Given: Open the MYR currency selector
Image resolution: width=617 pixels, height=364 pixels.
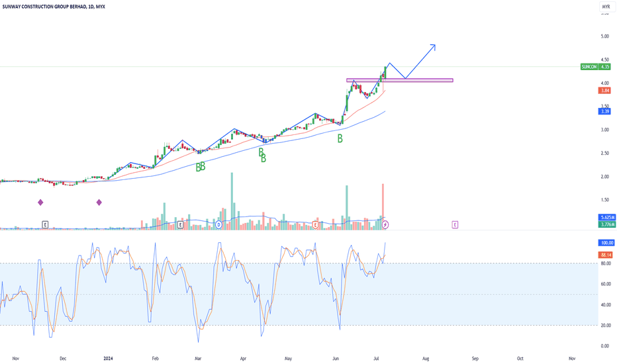Looking at the screenshot, I should [x=606, y=7].
